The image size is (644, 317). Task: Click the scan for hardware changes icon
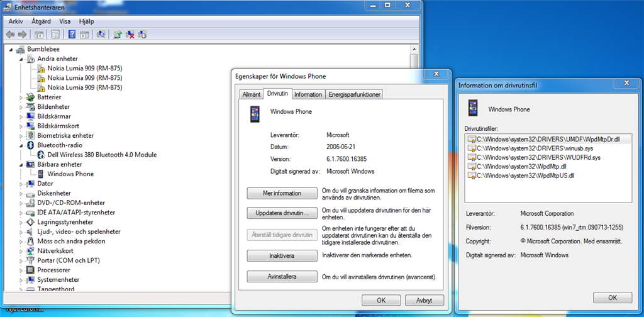click(x=101, y=35)
